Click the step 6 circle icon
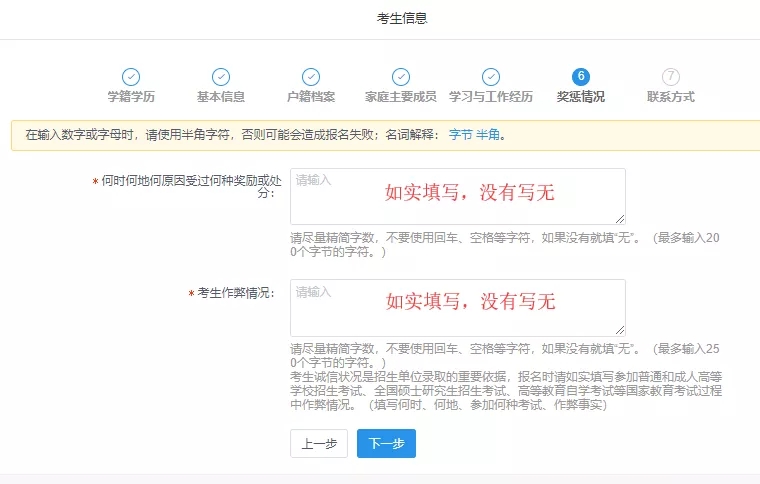The height and width of the screenshot is (484, 760). coord(581,77)
